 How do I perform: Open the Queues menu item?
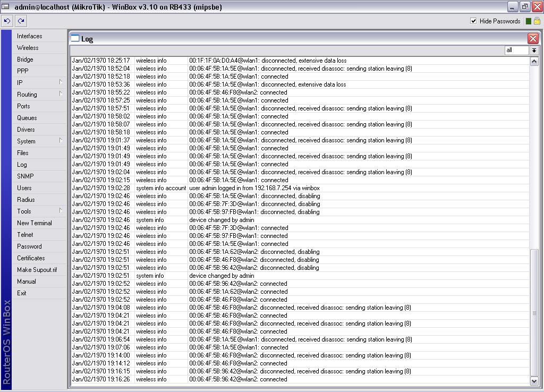point(39,118)
